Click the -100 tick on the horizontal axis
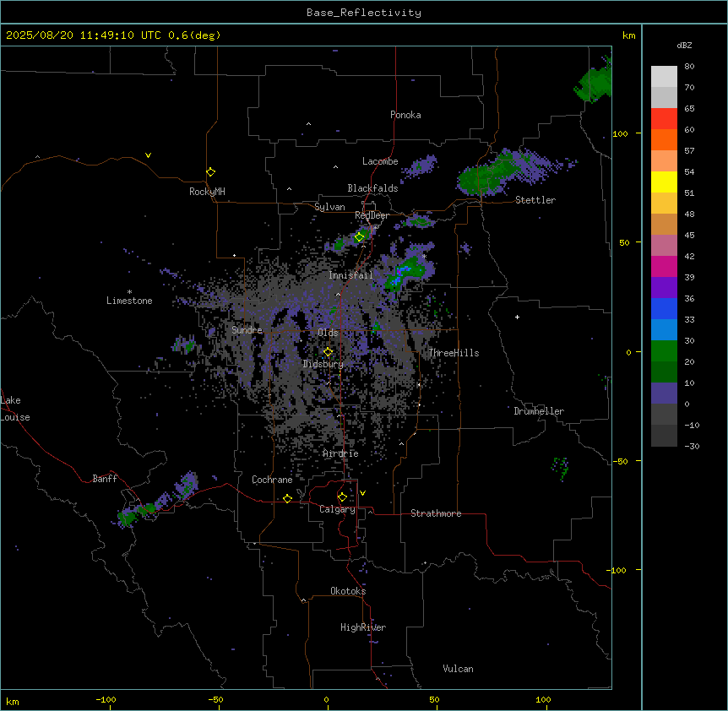The height and width of the screenshot is (711, 728). coord(106,699)
